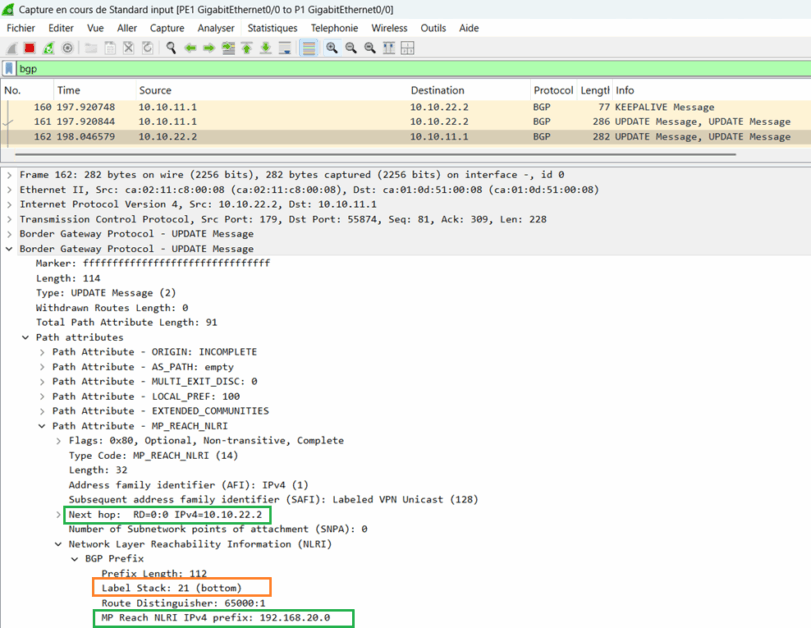Expand the Flags: 0x80 row

tap(58, 441)
